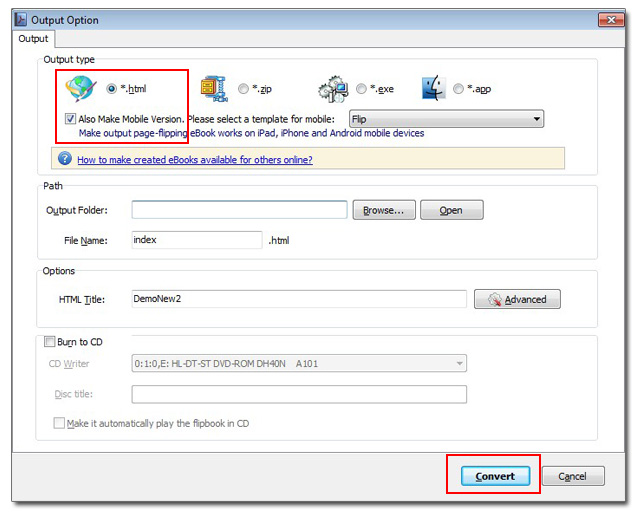Select the *.exe output type
The image size is (640, 521).
pos(361,89)
